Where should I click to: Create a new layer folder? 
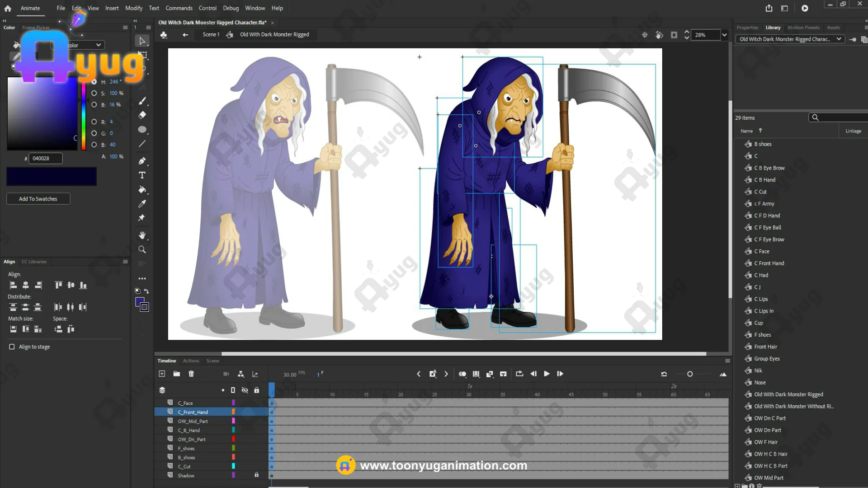click(177, 374)
